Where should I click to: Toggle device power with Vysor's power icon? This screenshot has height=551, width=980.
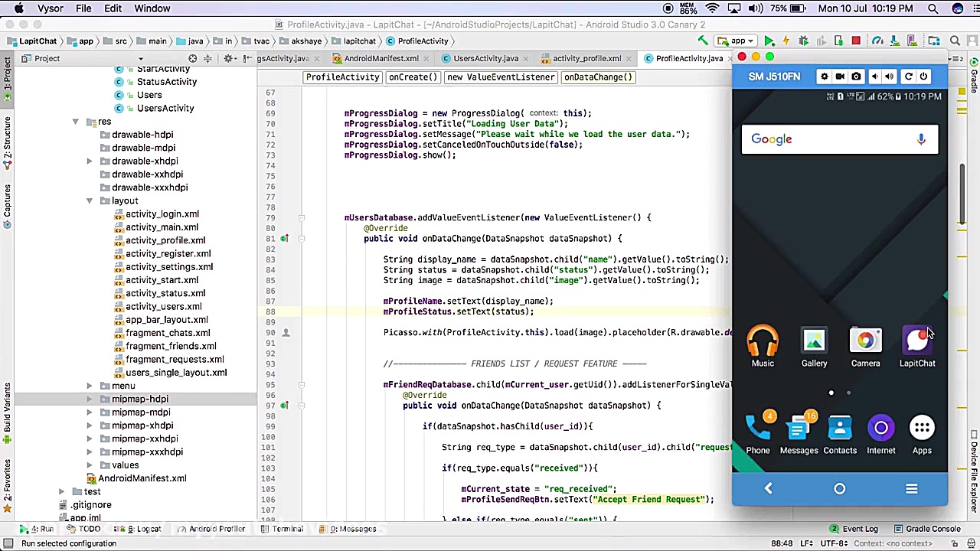coord(924,77)
